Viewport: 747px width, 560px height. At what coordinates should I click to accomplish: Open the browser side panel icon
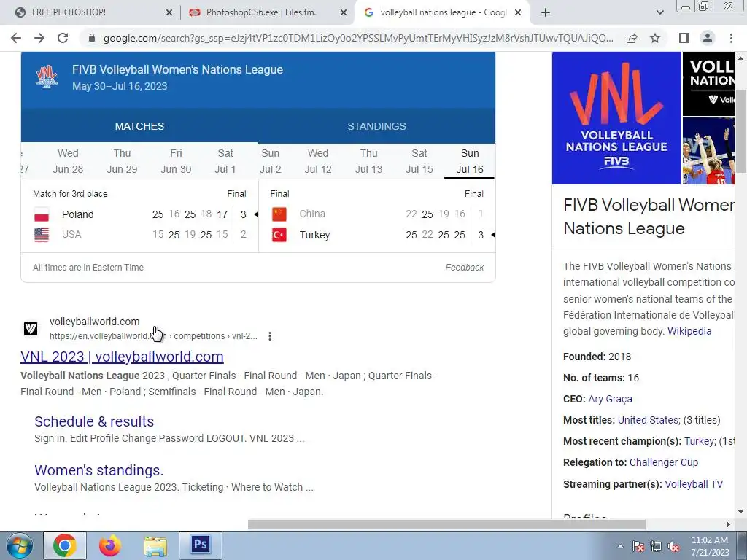(684, 38)
